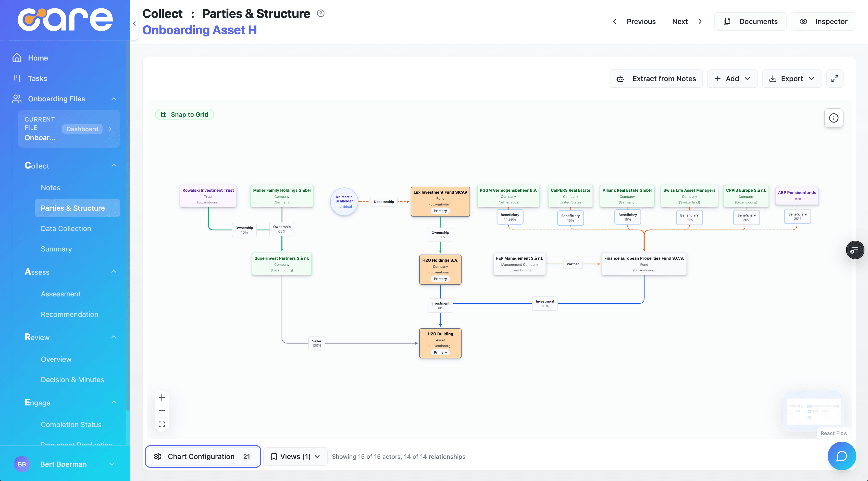This screenshot has height=481, width=868.
Task: Click the fit view icon
Action: [x=162, y=424]
